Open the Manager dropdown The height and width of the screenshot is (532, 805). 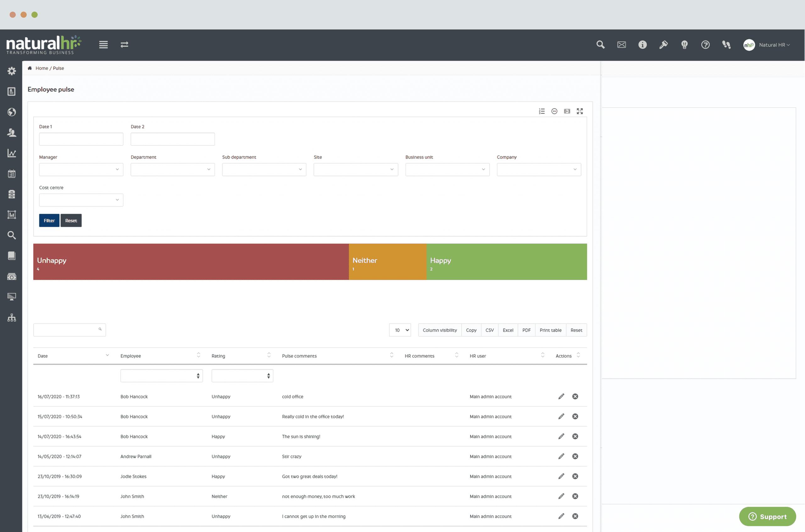coord(81,169)
